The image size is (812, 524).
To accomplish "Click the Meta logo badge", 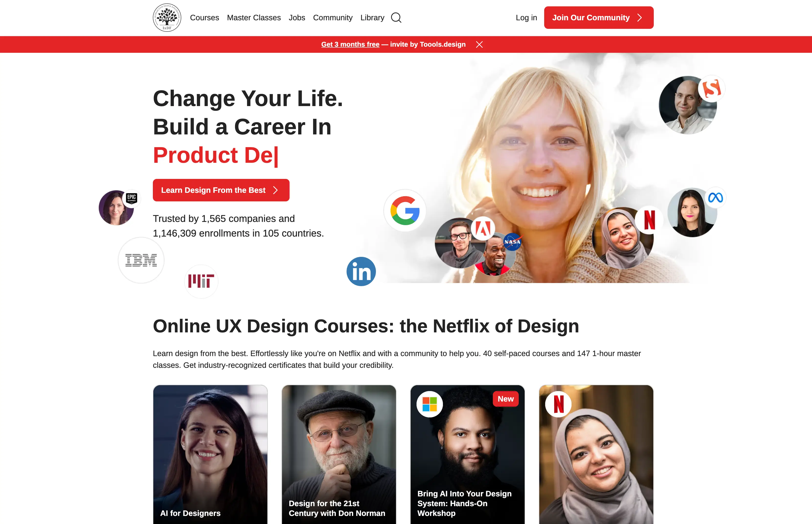I will pyautogui.click(x=715, y=198).
